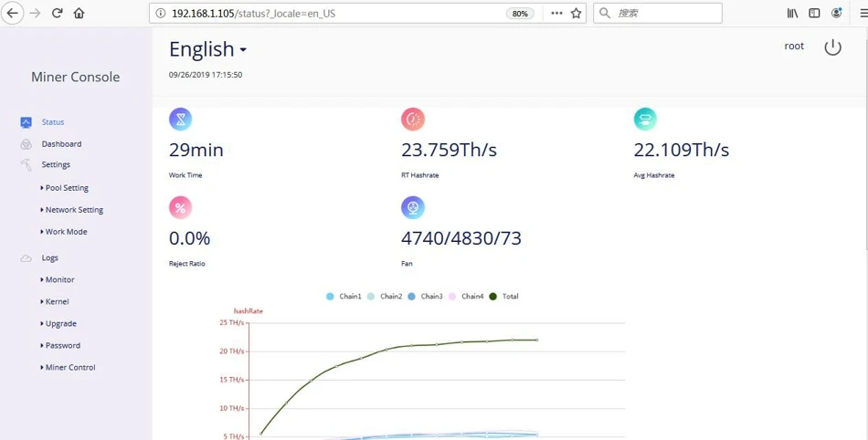Click the Work Time hourglass icon
Image resolution: width=868 pixels, height=440 pixels.
(181, 119)
